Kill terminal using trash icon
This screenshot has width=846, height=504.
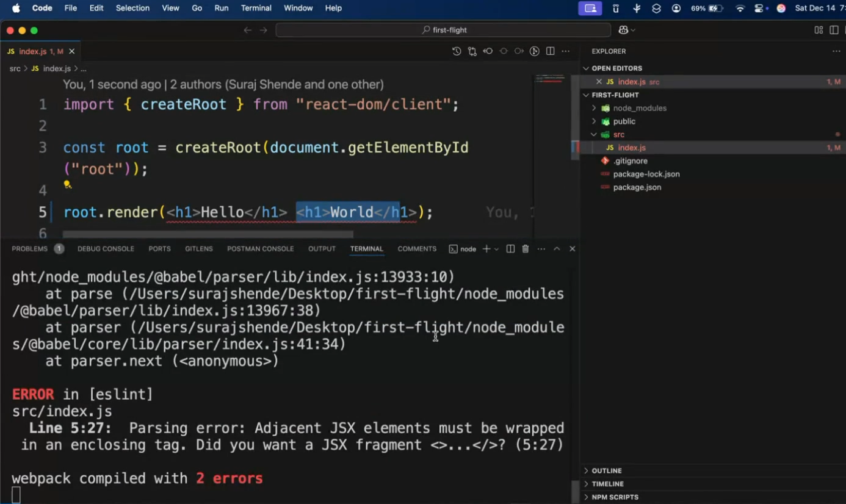click(x=526, y=249)
